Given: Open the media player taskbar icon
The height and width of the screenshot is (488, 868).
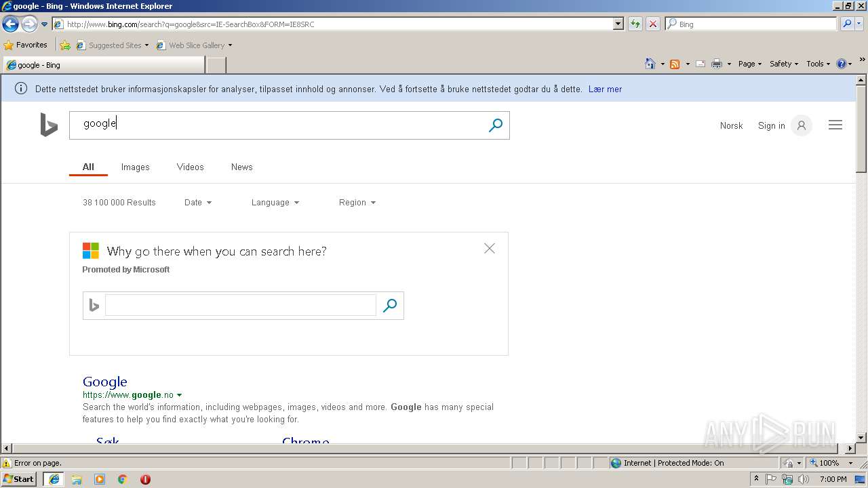Looking at the screenshot, I should [x=100, y=479].
